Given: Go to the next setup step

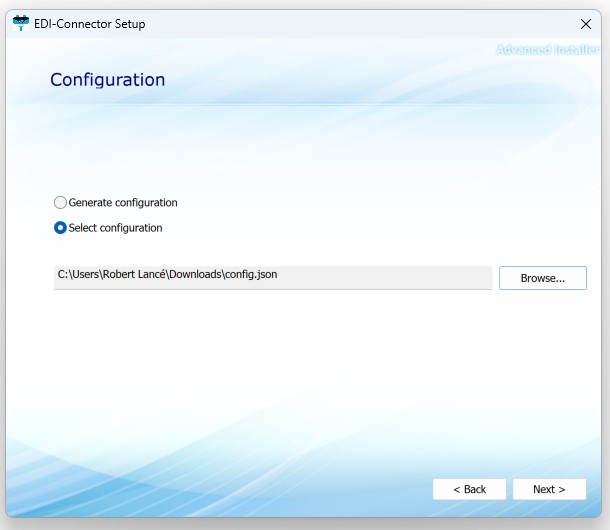Looking at the screenshot, I should click(549, 489).
